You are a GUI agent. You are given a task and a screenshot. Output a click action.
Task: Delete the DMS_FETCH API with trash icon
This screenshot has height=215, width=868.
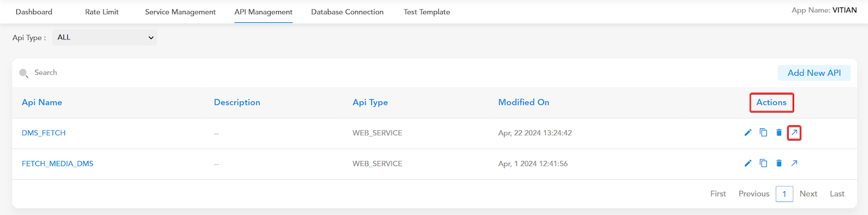tap(779, 133)
